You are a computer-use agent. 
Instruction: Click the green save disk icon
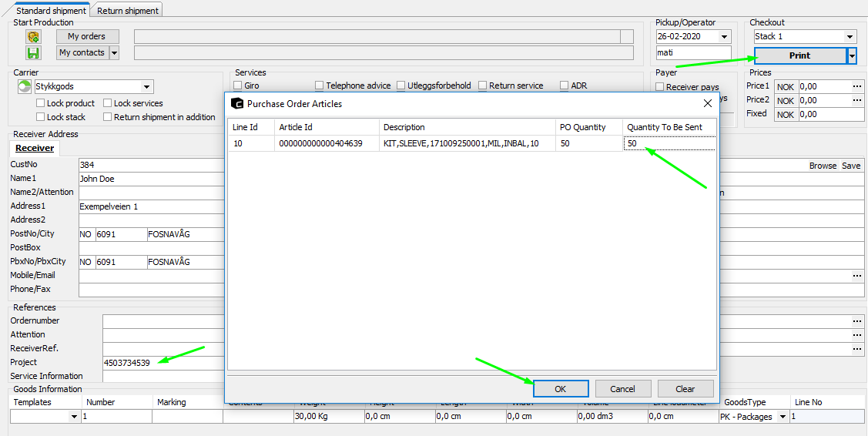[32, 52]
